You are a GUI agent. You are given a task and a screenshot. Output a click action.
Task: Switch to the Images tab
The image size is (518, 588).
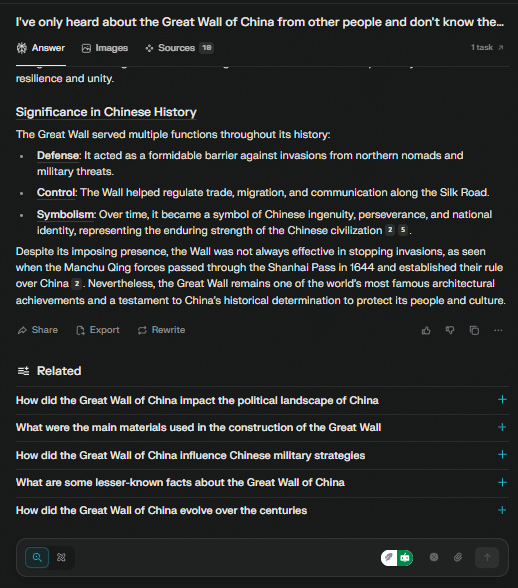point(105,48)
